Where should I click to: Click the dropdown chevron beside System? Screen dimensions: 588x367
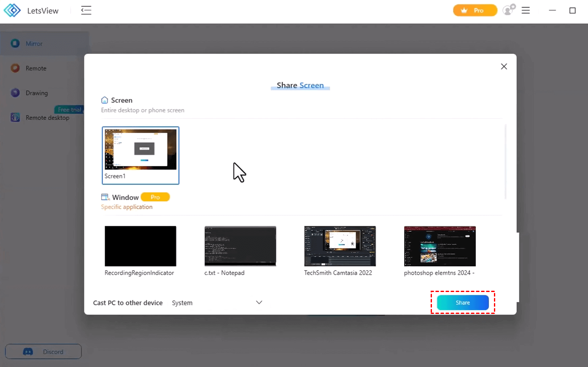[259, 303]
